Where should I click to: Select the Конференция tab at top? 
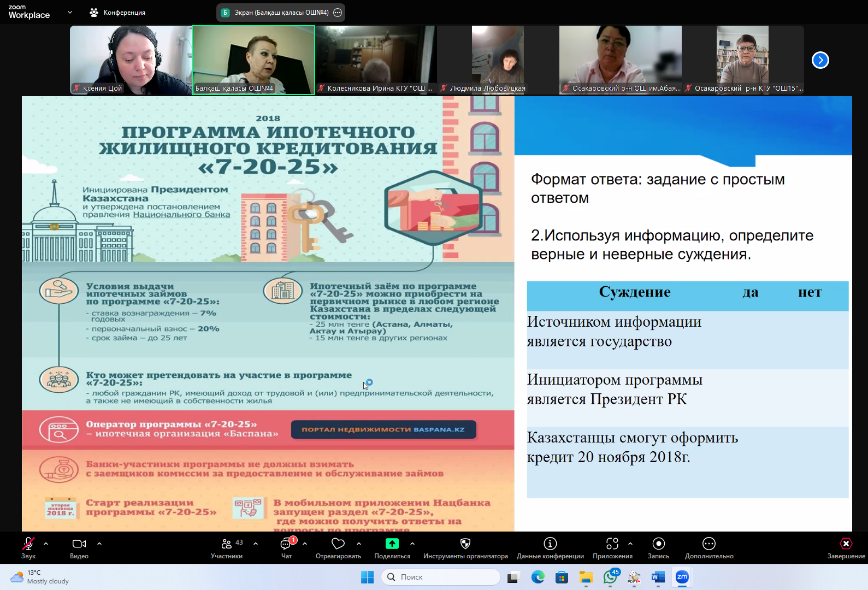[x=118, y=13]
